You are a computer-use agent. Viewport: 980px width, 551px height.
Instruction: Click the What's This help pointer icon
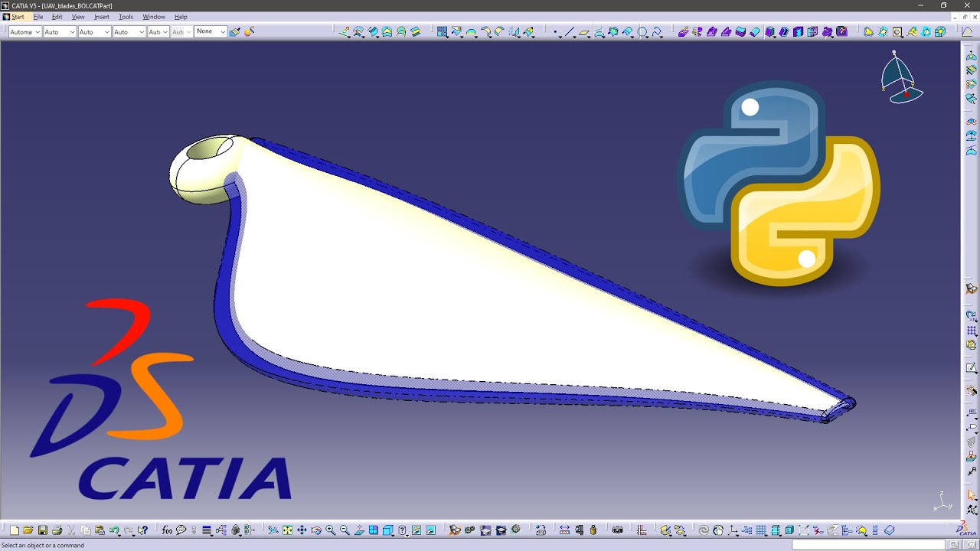click(x=143, y=530)
